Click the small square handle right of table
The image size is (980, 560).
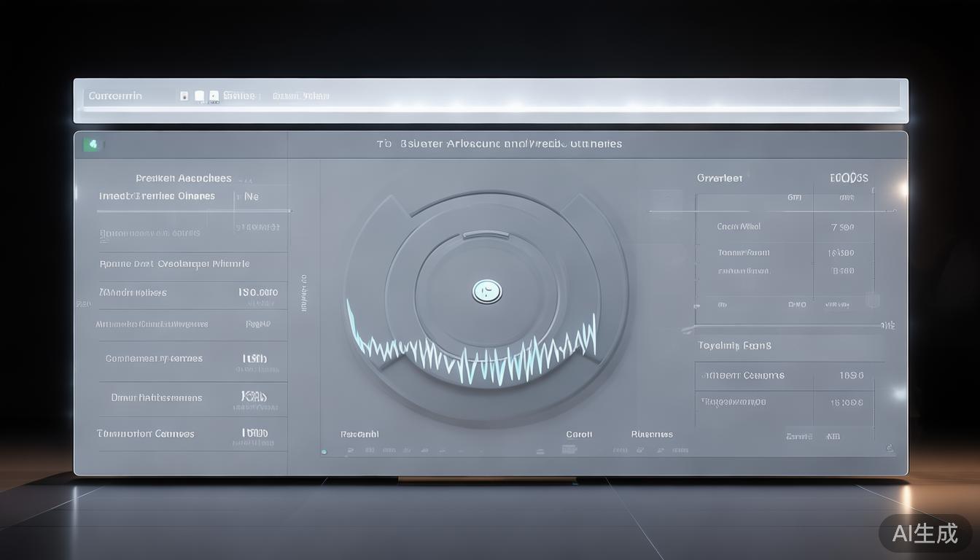pos(872,300)
